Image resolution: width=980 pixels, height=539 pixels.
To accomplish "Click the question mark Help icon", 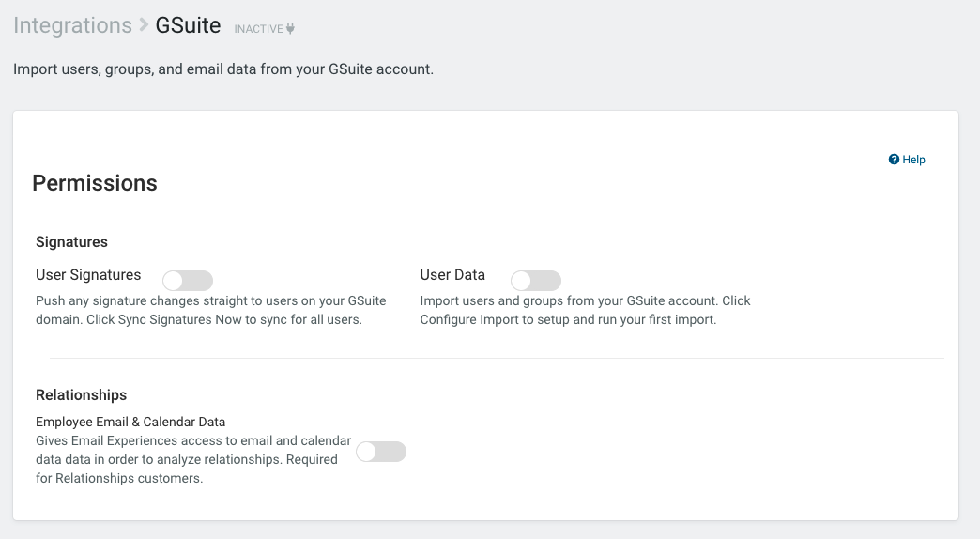I will (894, 160).
